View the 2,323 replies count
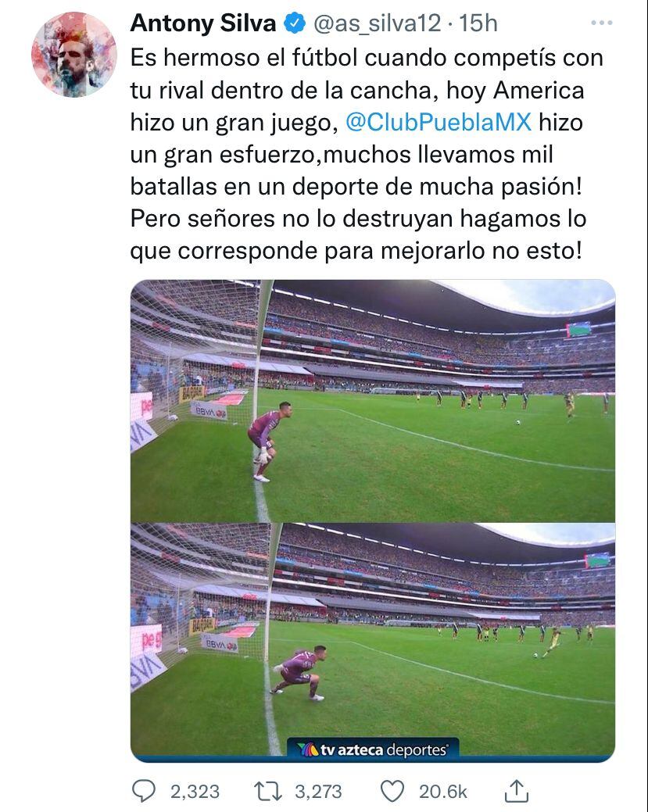648x812 pixels. coord(195,792)
